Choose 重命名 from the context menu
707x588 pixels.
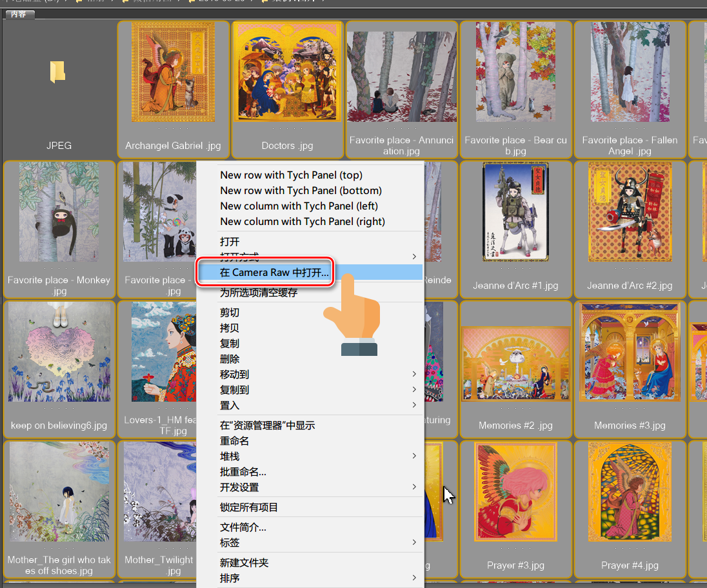pos(234,440)
